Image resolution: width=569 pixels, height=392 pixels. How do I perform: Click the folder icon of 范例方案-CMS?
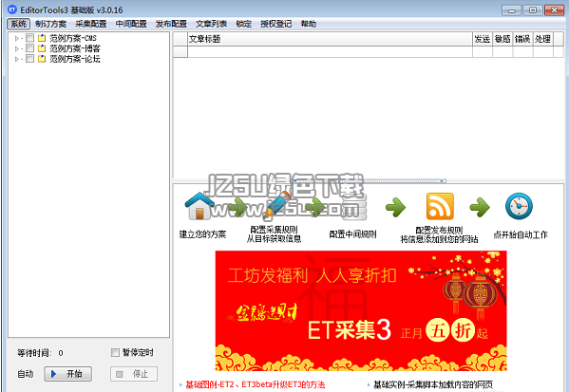click(42, 38)
